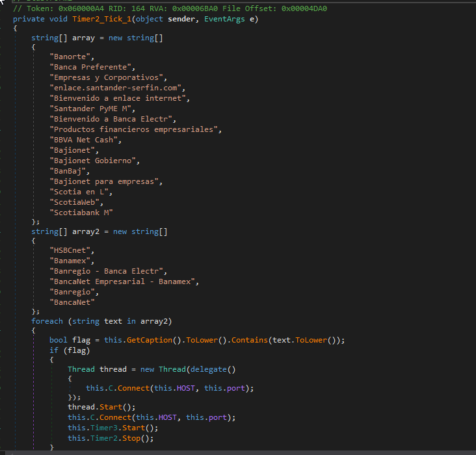Click the File Offset value 0x00004DA0
476x455 pixels.
[x=304, y=8]
